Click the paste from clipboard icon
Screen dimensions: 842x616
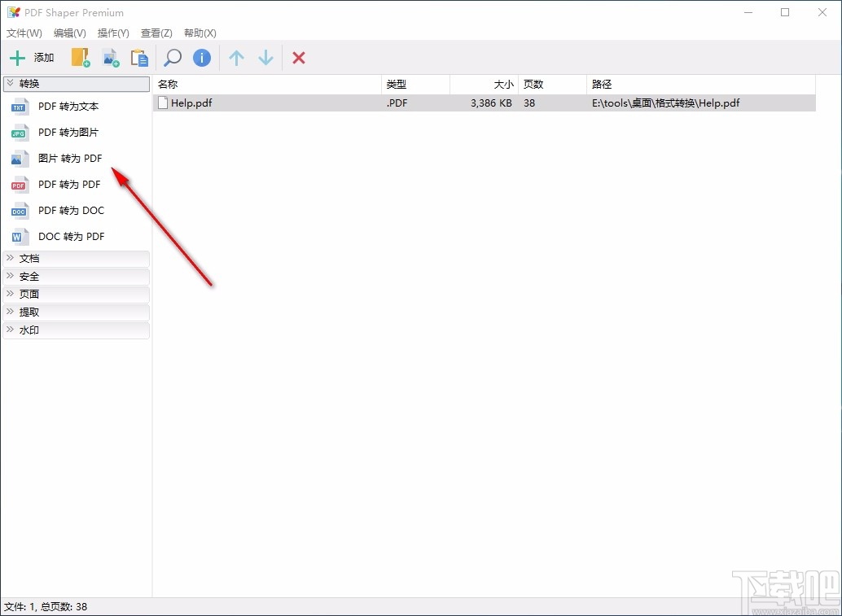tap(139, 57)
